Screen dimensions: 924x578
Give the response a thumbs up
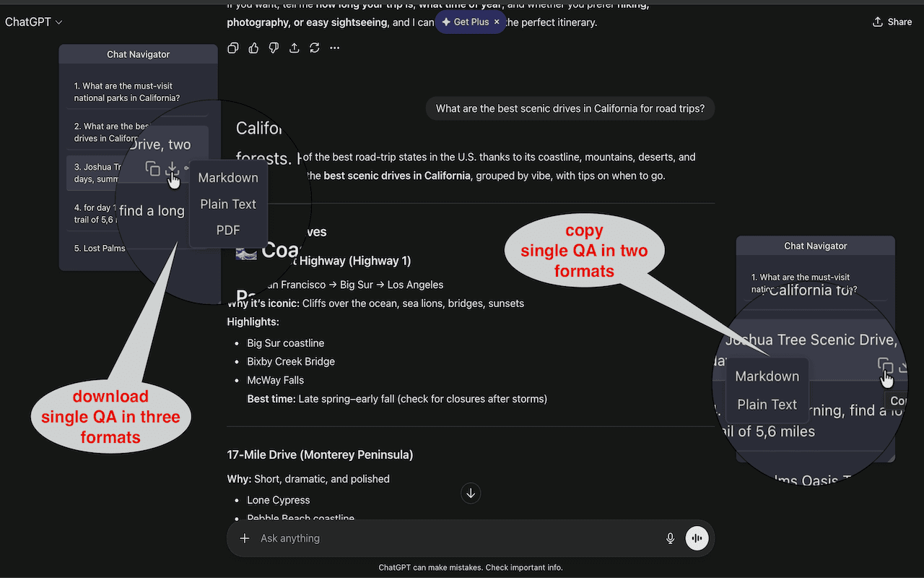coord(253,48)
